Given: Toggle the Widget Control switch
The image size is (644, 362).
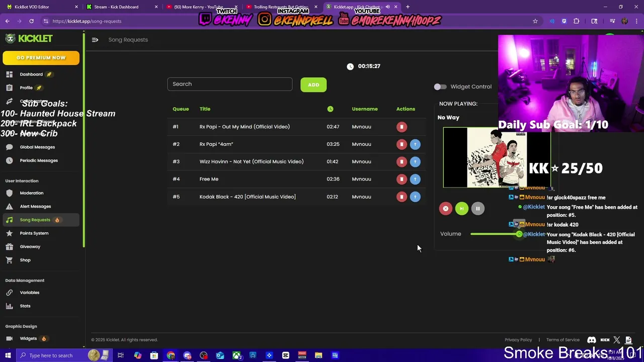Looking at the screenshot, I should click(x=440, y=87).
